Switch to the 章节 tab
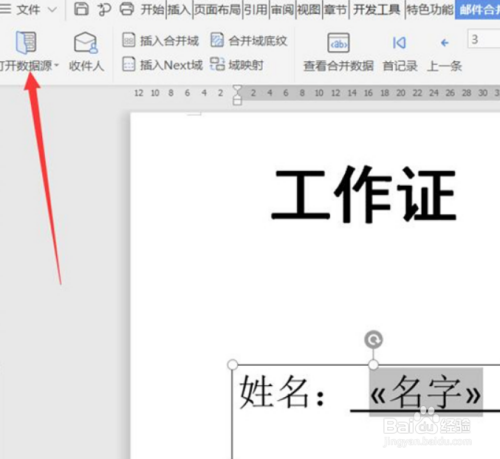 336,10
